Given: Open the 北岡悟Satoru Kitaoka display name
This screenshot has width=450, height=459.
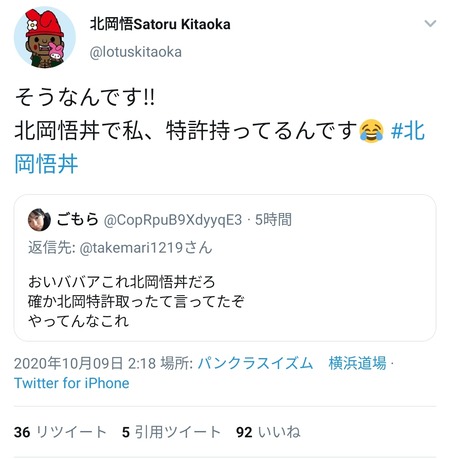Looking at the screenshot, I should click(160, 24).
